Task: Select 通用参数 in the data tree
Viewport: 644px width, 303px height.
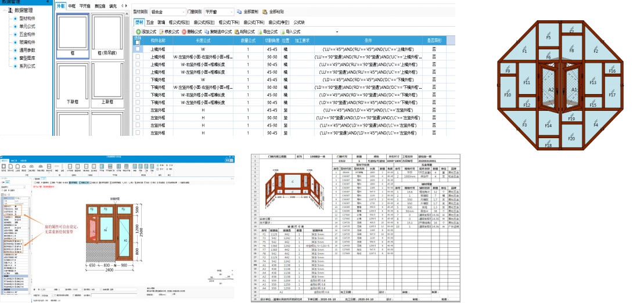Action: [x=27, y=50]
